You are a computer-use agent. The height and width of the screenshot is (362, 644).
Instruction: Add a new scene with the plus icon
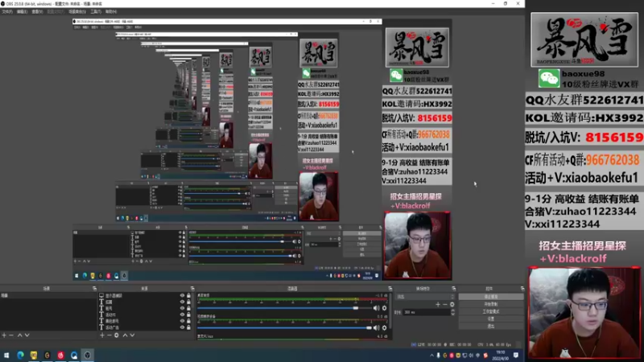click(4, 335)
